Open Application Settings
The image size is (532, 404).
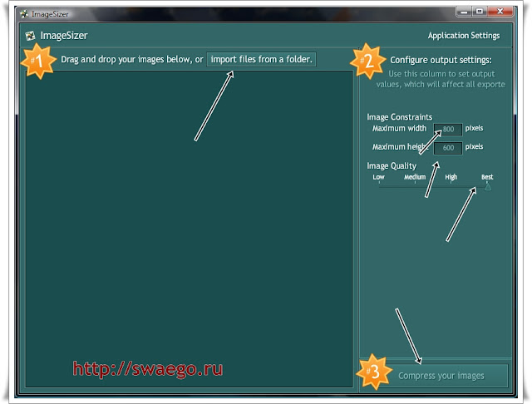click(464, 36)
